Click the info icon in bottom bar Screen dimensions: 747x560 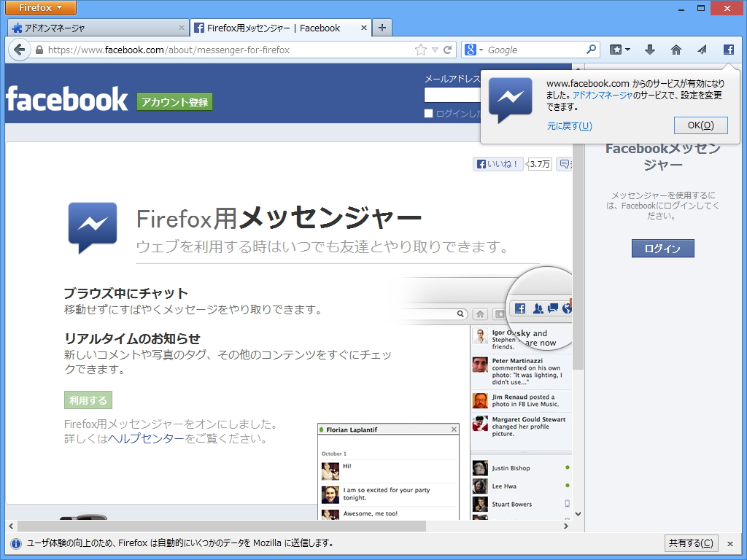pyautogui.click(x=16, y=543)
